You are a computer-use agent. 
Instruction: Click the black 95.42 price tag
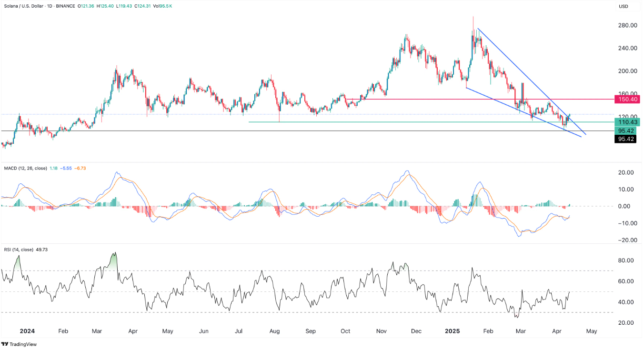627,139
